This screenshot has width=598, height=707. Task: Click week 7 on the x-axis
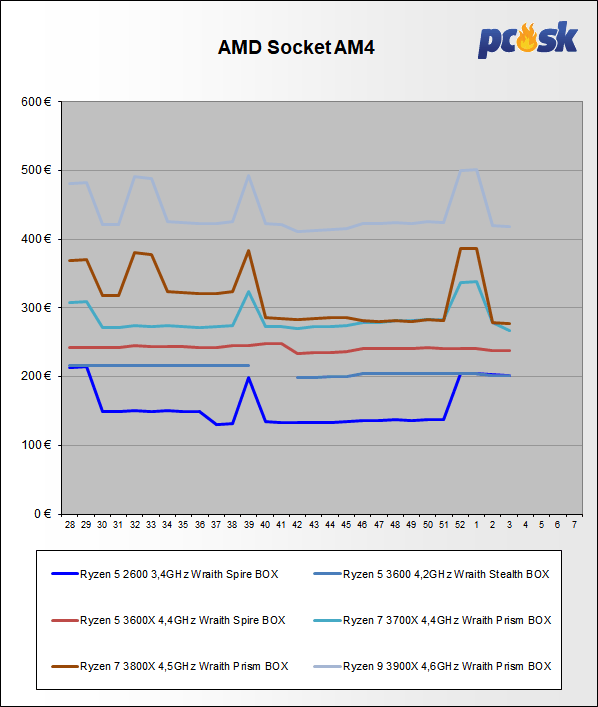574,524
